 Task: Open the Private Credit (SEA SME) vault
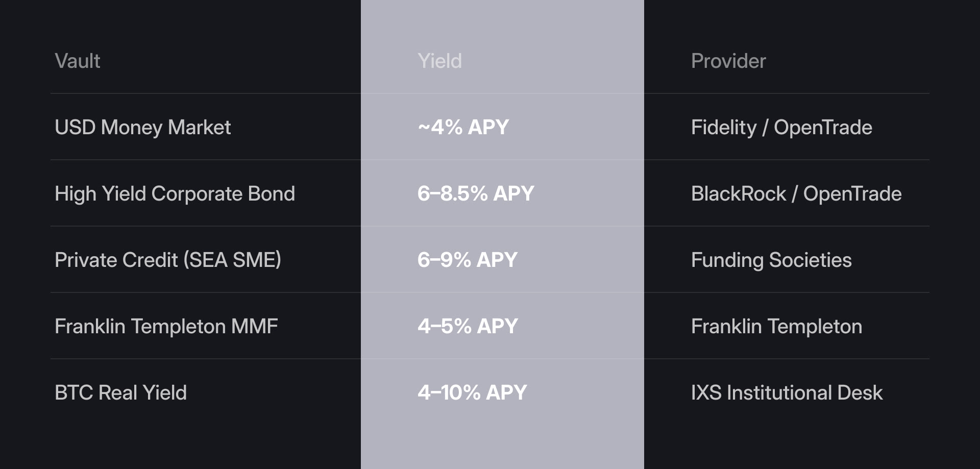click(x=168, y=260)
